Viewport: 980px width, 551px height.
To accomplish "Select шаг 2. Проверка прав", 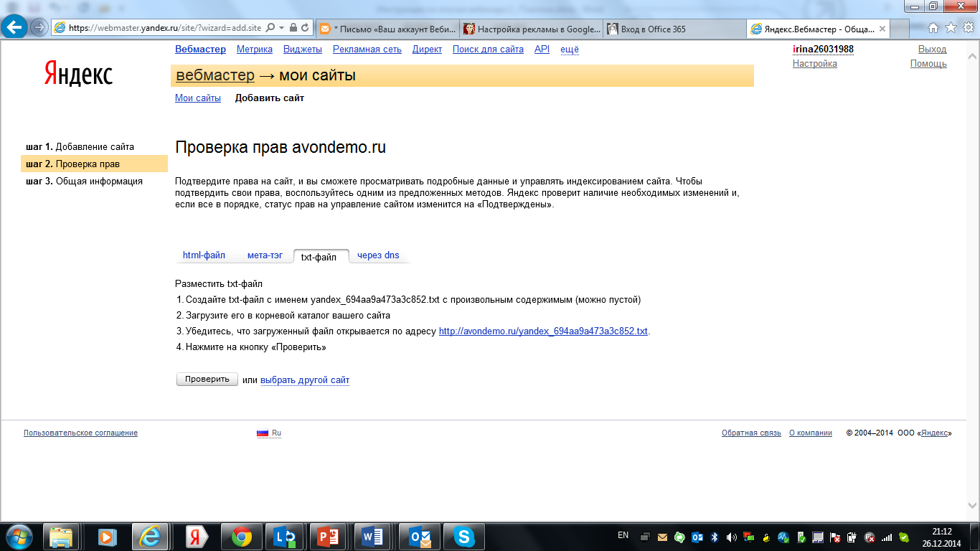I will (94, 164).
